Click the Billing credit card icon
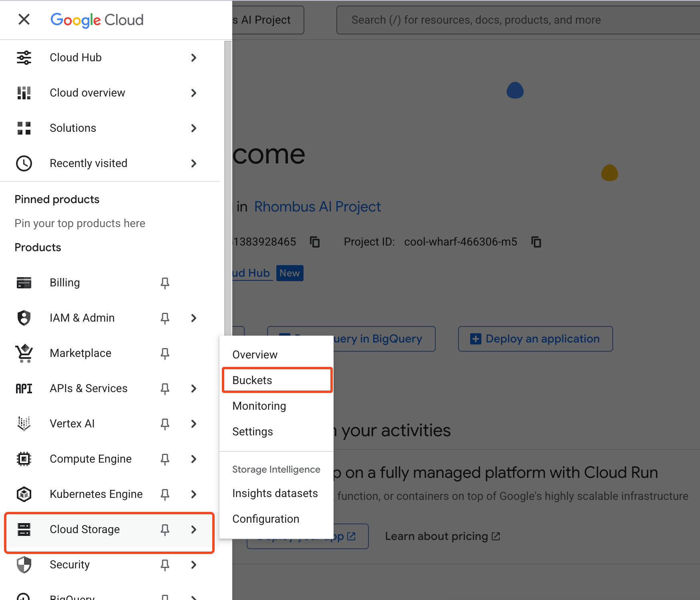The height and width of the screenshot is (600, 700). pyautogui.click(x=24, y=283)
